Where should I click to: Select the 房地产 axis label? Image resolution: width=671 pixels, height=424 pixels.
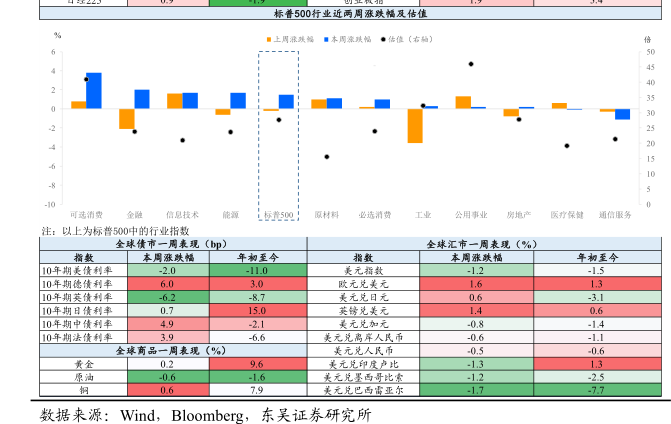click(x=519, y=215)
